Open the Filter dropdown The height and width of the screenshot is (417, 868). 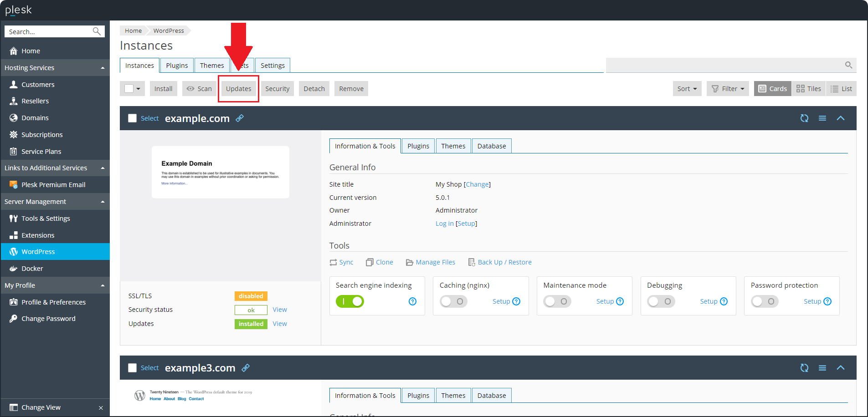click(728, 89)
